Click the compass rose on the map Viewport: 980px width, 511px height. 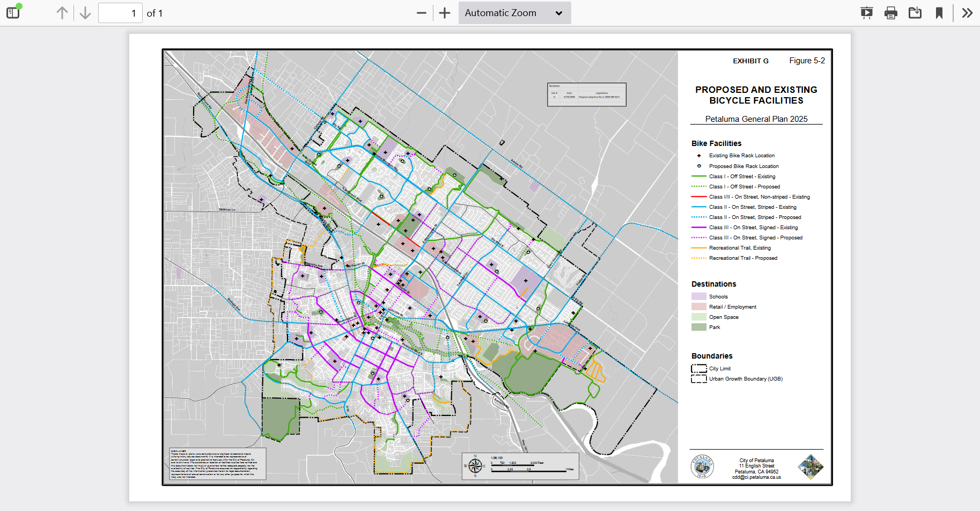[475, 465]
